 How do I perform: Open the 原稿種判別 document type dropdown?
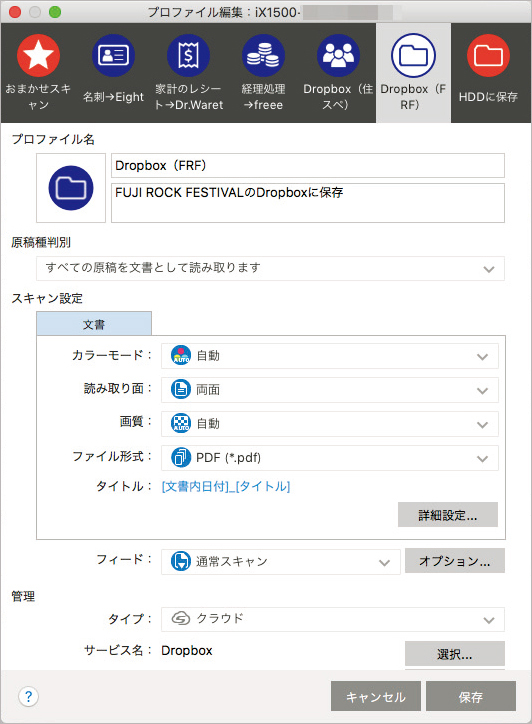tap(271, 268)
